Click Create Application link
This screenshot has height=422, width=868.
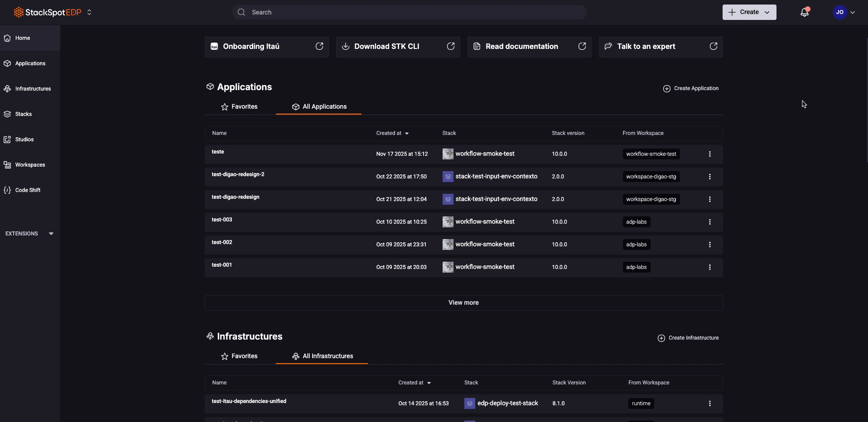(x=691, y=88)
